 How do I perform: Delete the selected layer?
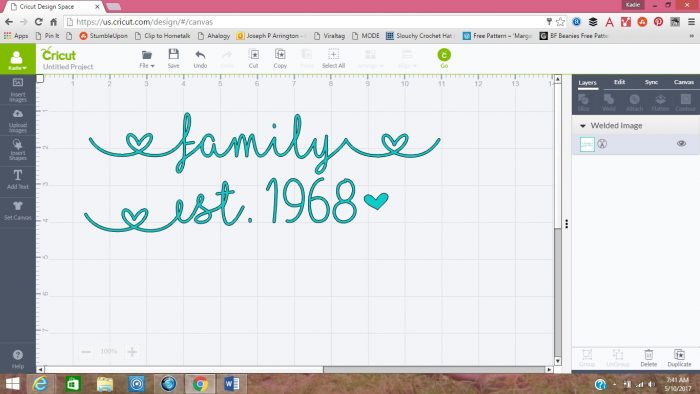pos(649,358)
